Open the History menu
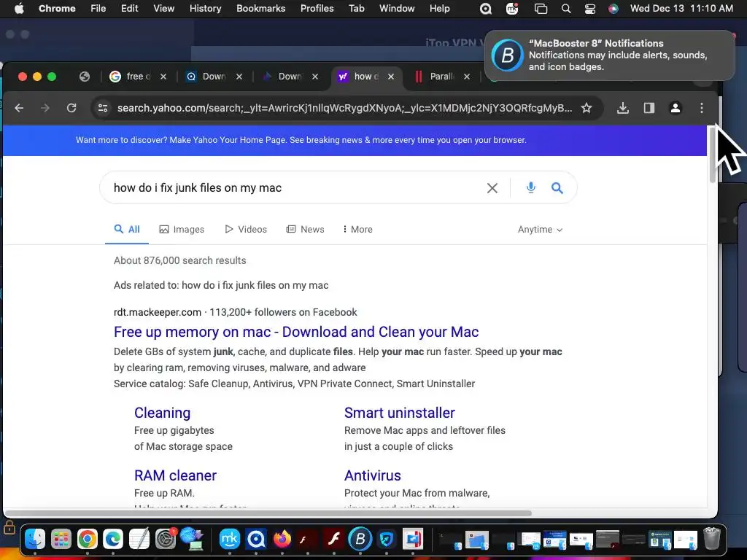747x560 pixels. [x=205, y=9]
